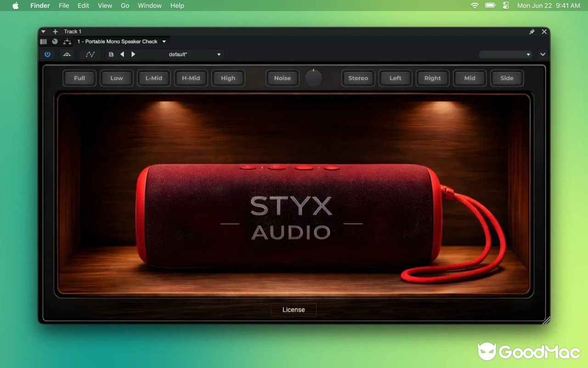
Task: Click the routing tree icon
Action: click(67, 41)
